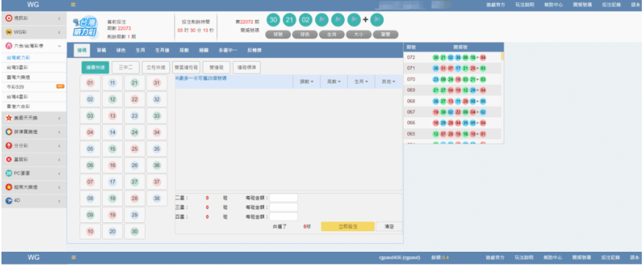Screen dimensions: 644x265
Task: Select number ball 23
Action: coord(135,116)
